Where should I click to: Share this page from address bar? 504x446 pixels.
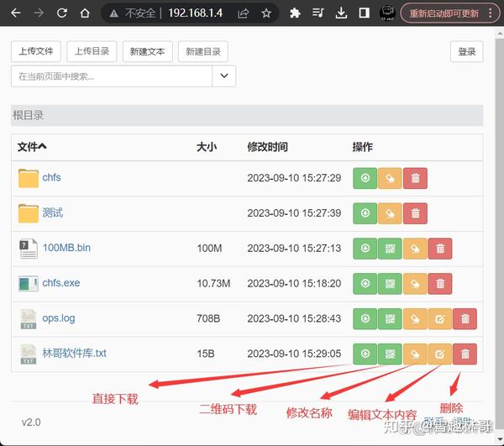pyautogui.click(x=244, y=13)
